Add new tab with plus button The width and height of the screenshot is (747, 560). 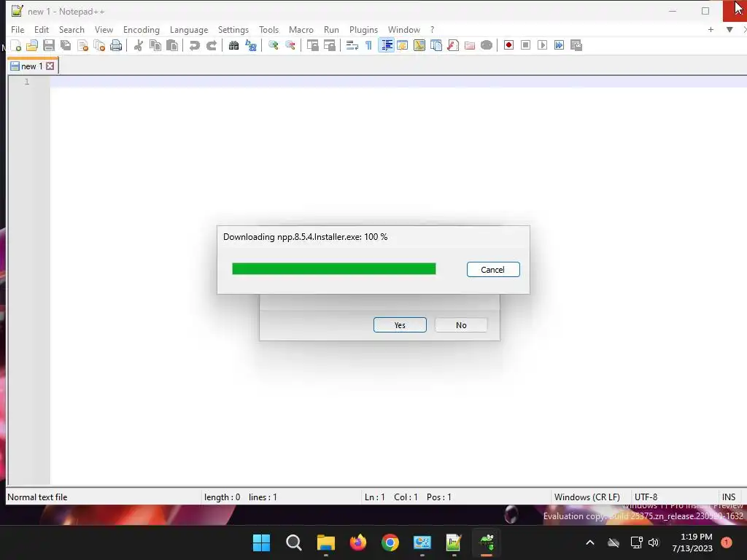pos(711,29)
